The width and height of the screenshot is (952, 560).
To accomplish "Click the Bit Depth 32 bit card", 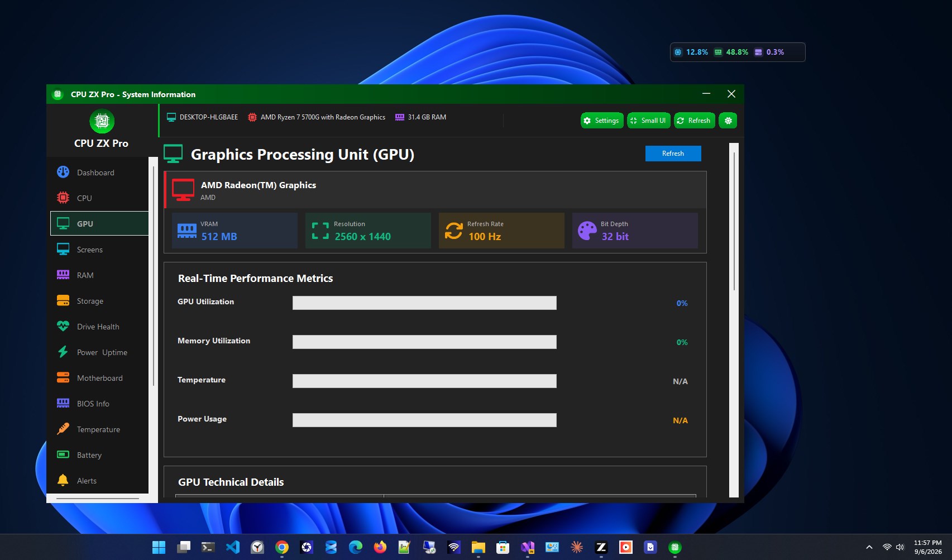I will pos(635,231).
